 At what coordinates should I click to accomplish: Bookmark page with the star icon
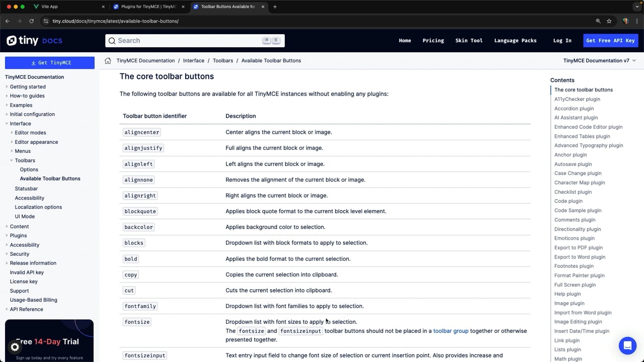(x=609, y=21)
